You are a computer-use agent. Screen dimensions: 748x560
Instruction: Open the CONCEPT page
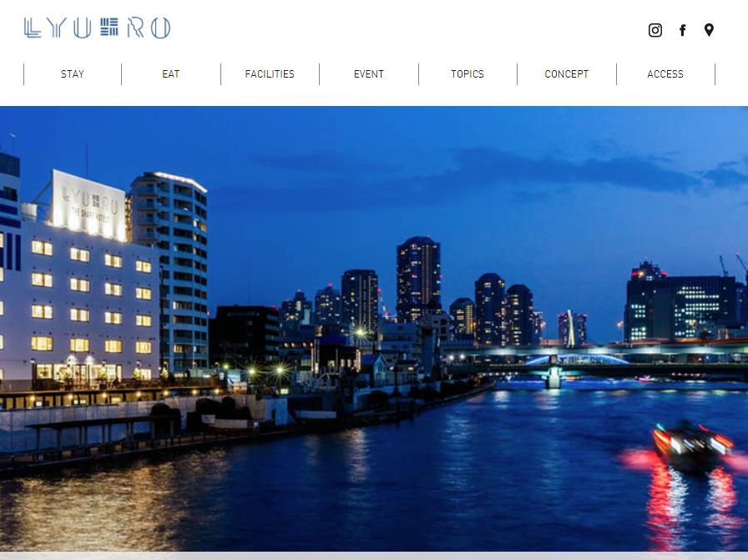[x=566, y=74]
